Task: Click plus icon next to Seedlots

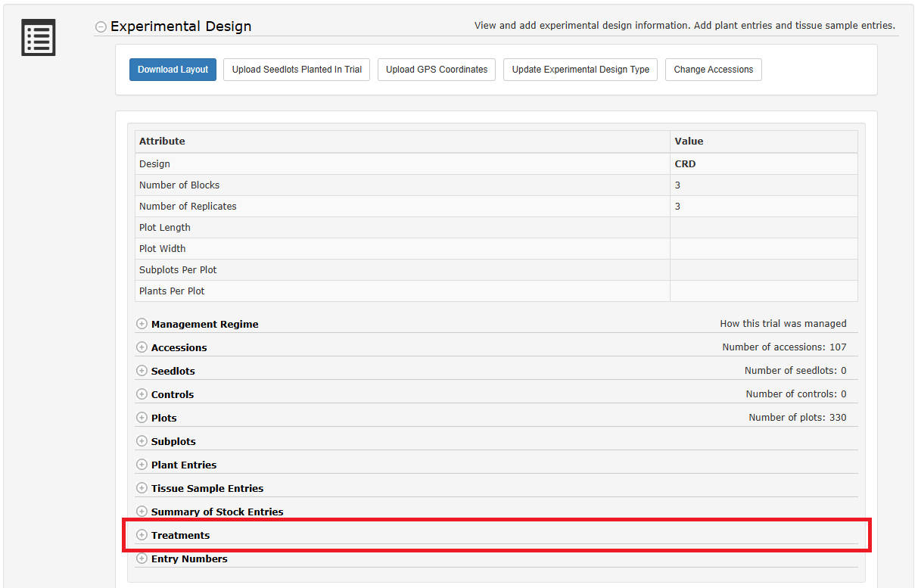Action: point(142,371)
